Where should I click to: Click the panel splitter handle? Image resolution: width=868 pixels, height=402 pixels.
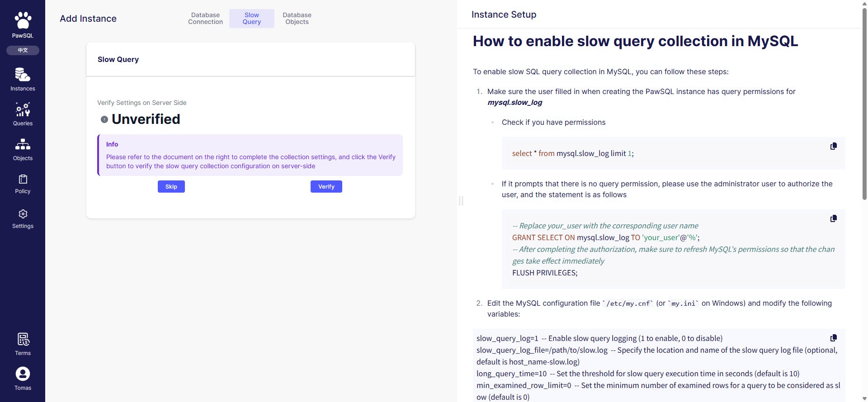click(x=461, y=201)
